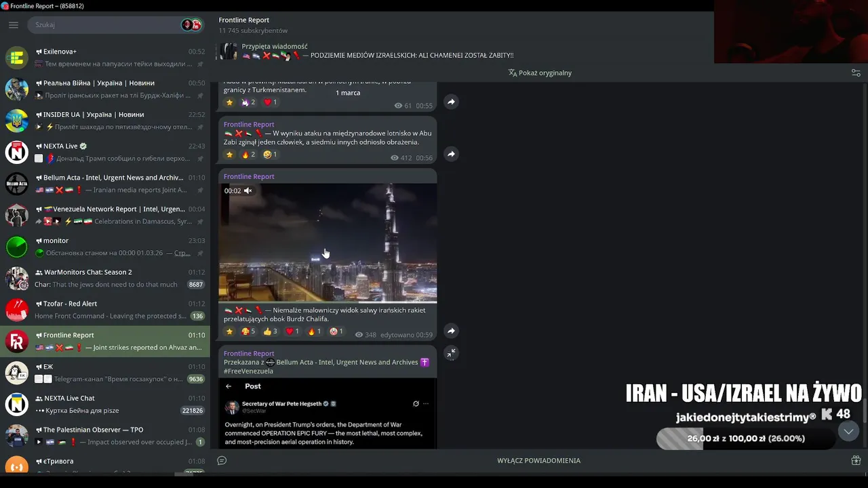Image resolution: width=868 pixels, height=488 pixels.
Task: Click Pete Hegseth profile picture in the post
Action: pyautogui.click(x=232, y=407)
